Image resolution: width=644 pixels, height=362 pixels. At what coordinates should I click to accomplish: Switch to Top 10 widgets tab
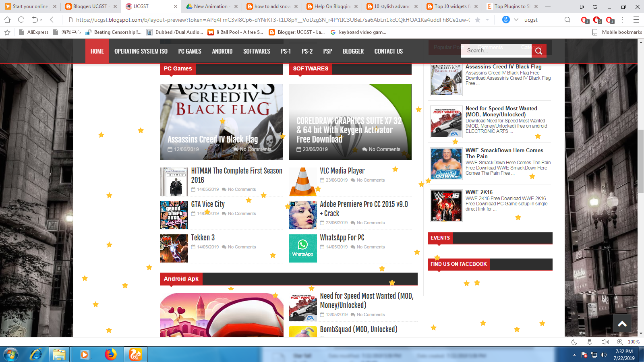[451, 6]
